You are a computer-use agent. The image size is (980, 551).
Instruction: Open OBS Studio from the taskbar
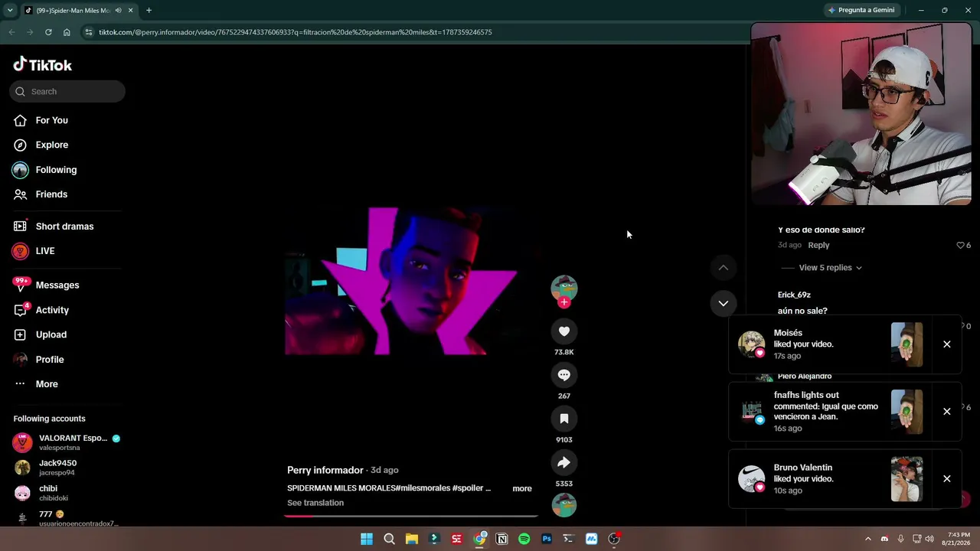[x=614, y=539]
